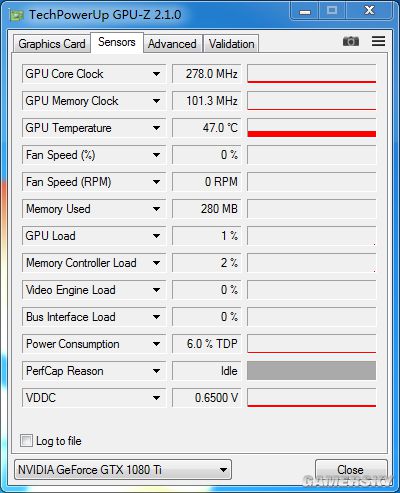Click the GPU Temperature red graph
This screenshot has height=493, width=400.
tap(312, 128)
